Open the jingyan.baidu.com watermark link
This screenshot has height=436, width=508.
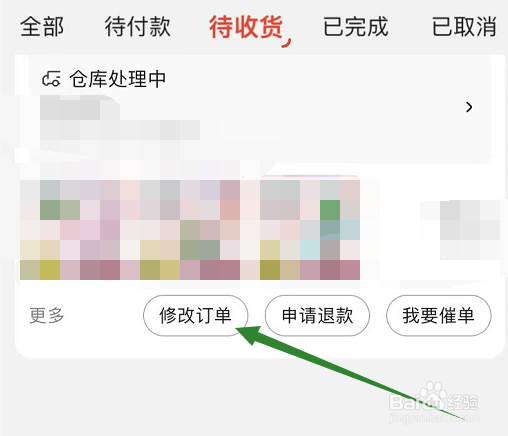click(x=434, y=418)
